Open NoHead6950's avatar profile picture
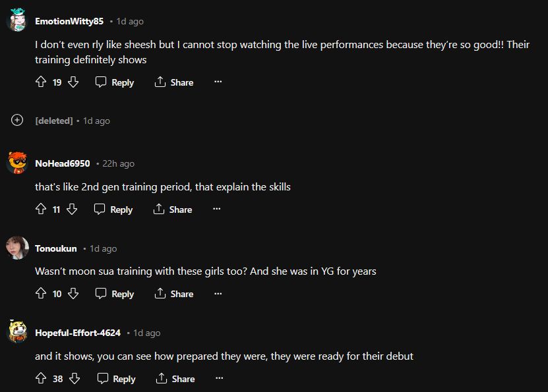The image size is (548, 392). pos(17,163)
